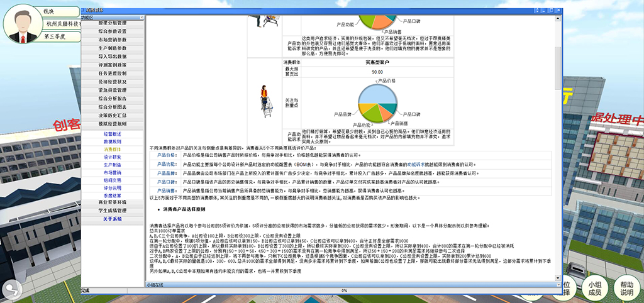This screenshot has height=303, width=644.
Task: Expand the 公司经营状况 section
Action: pos(113,82)
